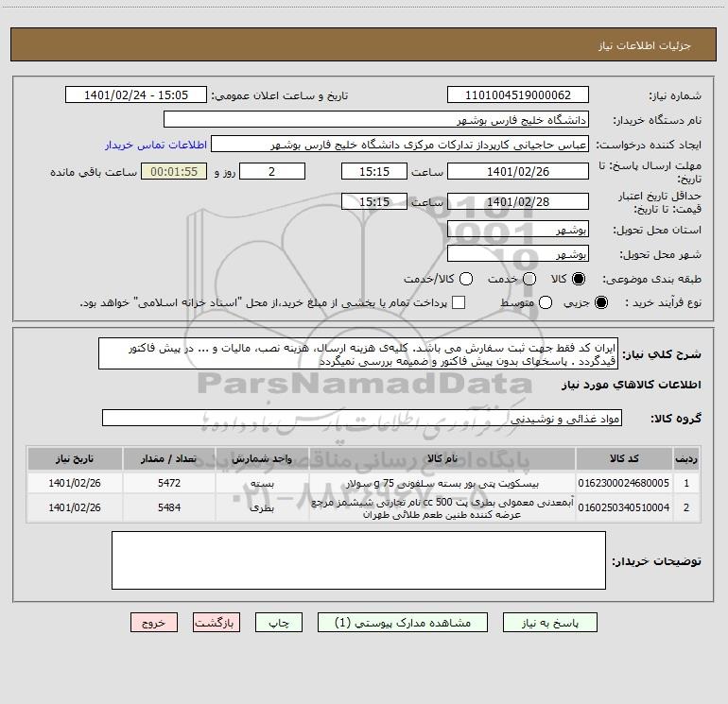Click the delivery province field بوشهر

pos(518,230)
